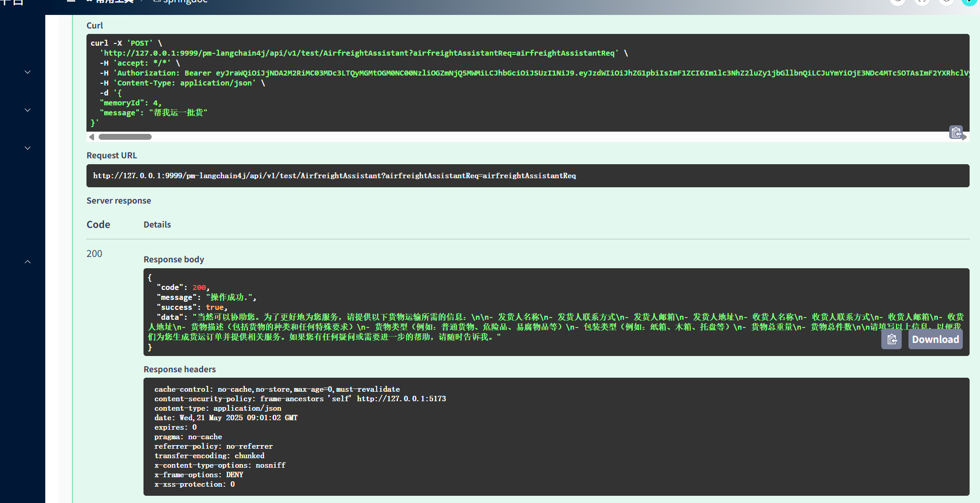980x503 pixels.
Task: Open settings gear in top bar
Action: pos(946,2)
